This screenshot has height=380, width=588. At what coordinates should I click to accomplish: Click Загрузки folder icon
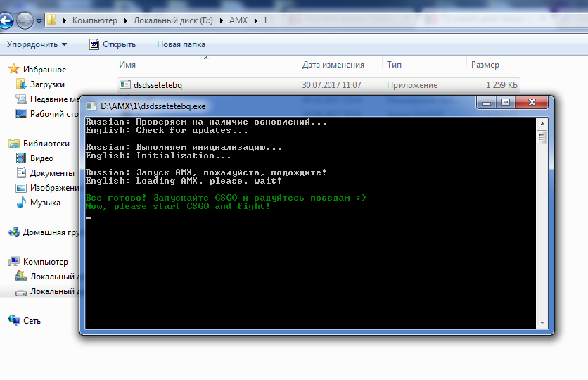(21, 84)
